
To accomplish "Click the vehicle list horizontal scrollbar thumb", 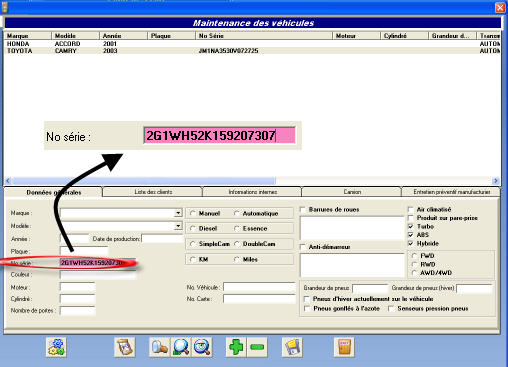I will [144, 181].
